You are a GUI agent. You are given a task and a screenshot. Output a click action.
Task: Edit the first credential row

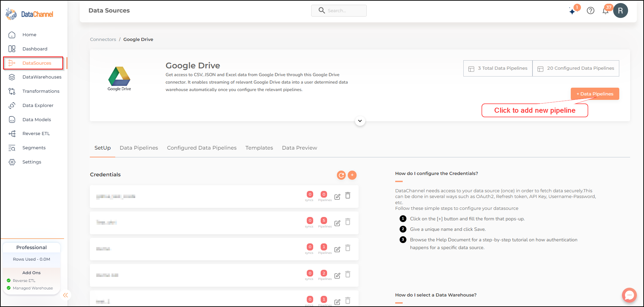click(x=337, y=197)
